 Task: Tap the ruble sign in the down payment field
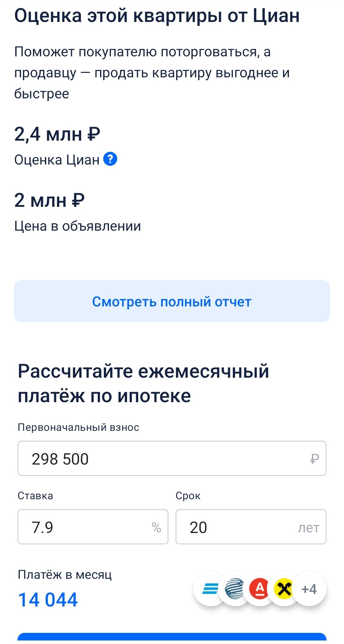[x=314, y=459]
